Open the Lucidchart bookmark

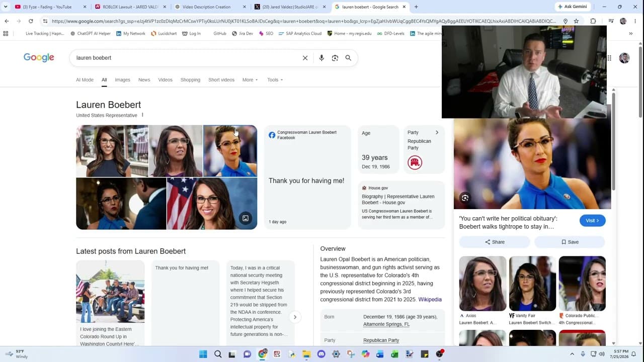164,34
